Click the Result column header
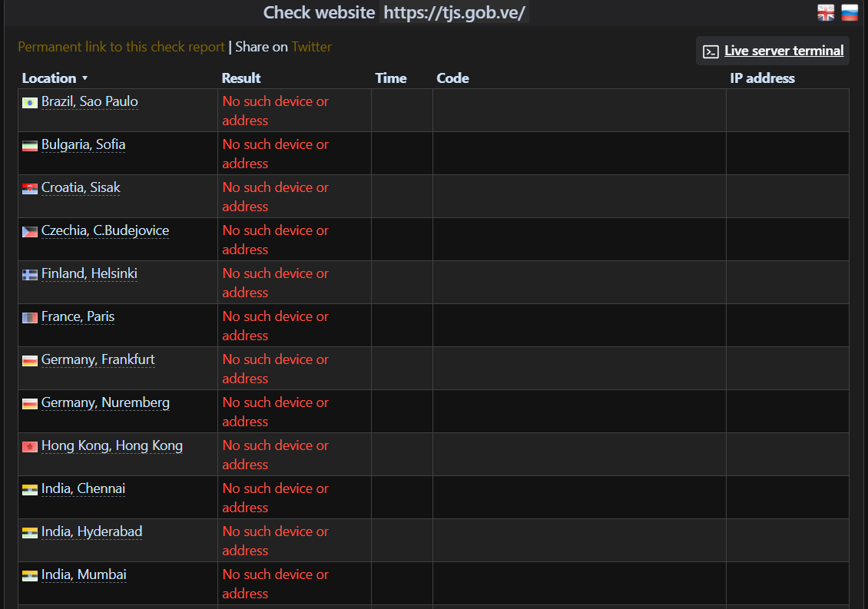 click(241, 78)
